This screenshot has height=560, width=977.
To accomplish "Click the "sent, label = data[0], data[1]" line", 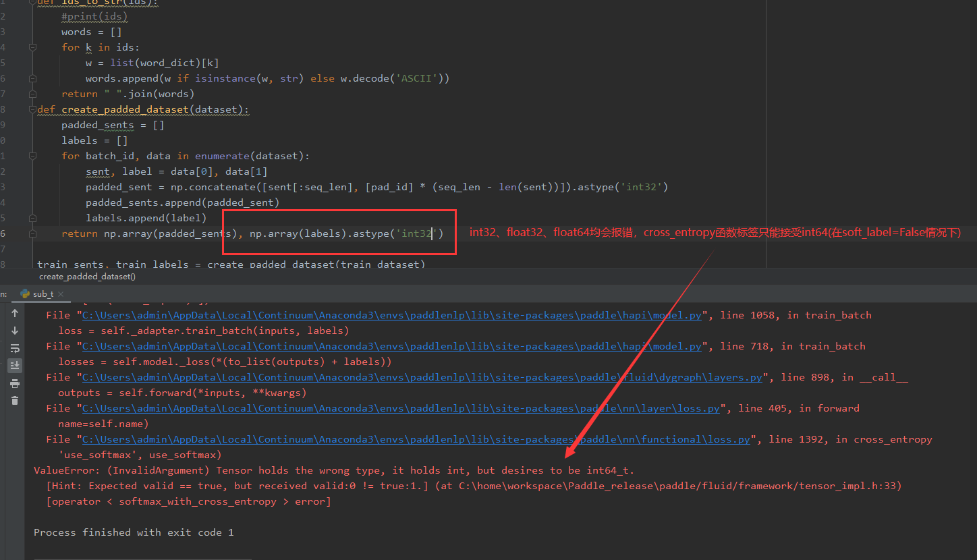I will click(x=176, y=171).
